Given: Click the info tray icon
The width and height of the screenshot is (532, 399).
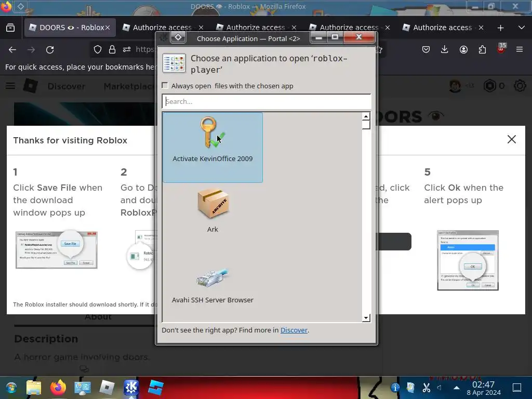Looking at the screenshot, I should tap(395, 388).
